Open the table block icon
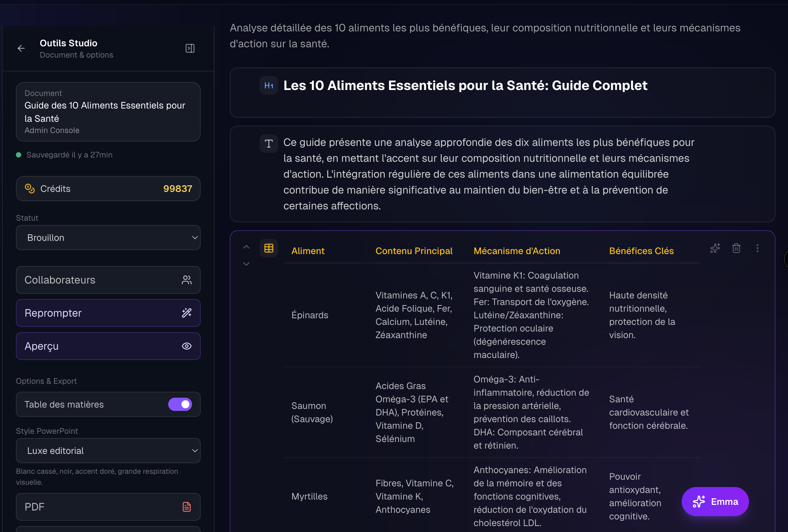 pos(268,248)
